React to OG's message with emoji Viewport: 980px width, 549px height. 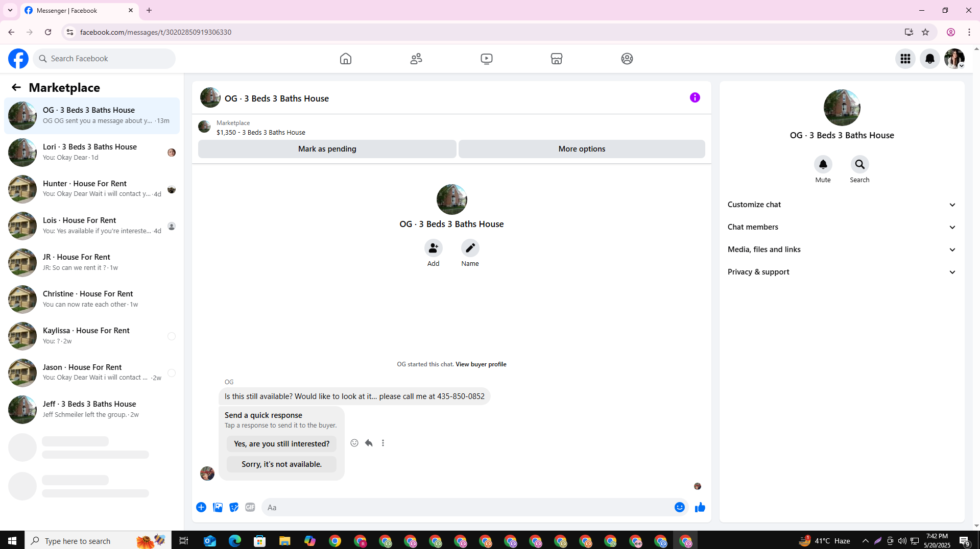point(354,443)
